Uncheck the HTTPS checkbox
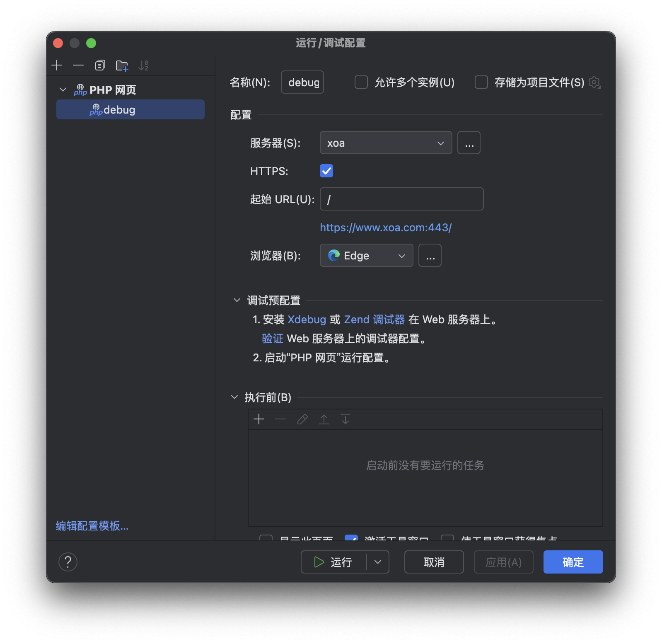 [x=326, y=171]
